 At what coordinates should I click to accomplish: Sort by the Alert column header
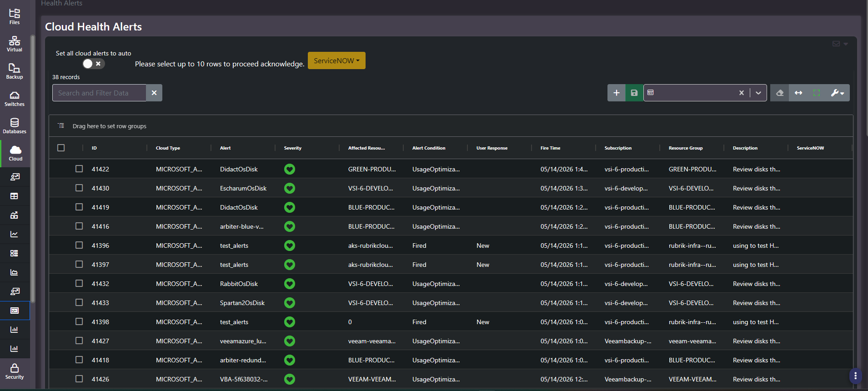pyautogui.click(x=225, y=148)
